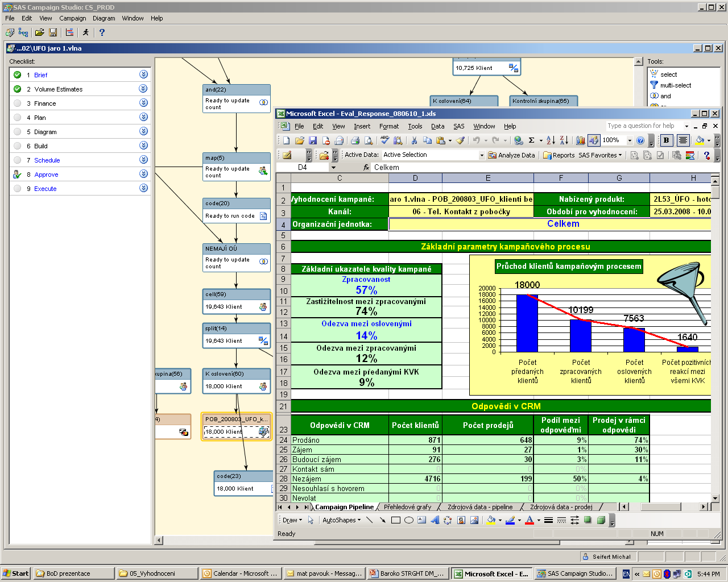Open the Excel Insert menu
Viewport: 728px width, 582px height.
362,126
